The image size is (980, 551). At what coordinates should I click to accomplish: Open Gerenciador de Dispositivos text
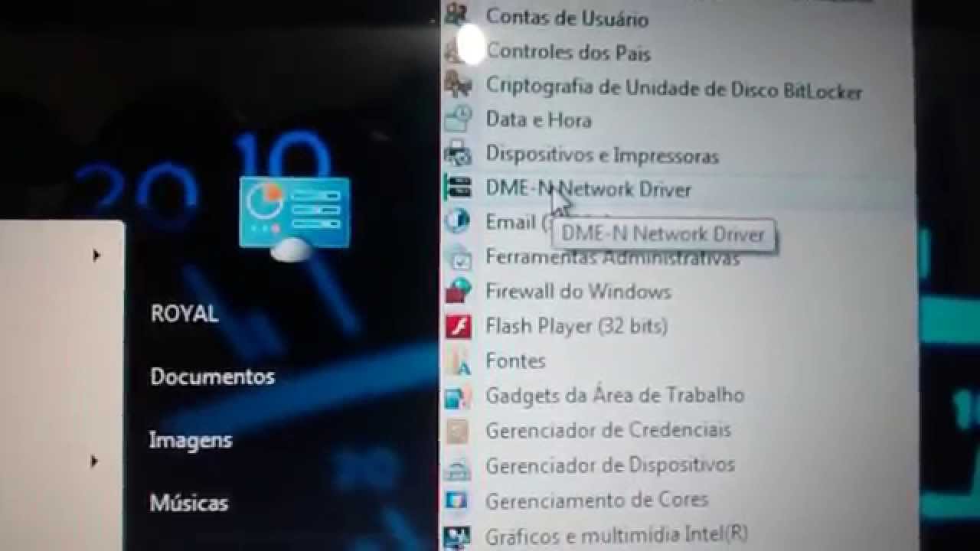(610, 465)
